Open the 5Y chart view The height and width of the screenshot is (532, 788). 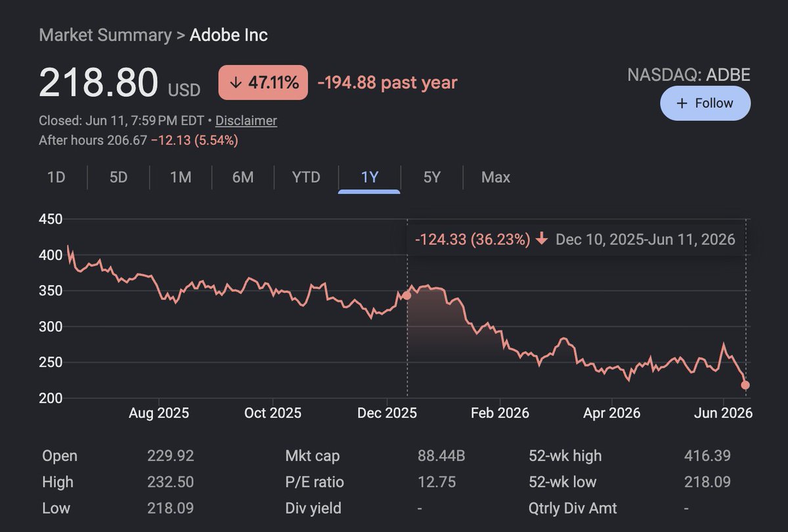tap(431, 177)
